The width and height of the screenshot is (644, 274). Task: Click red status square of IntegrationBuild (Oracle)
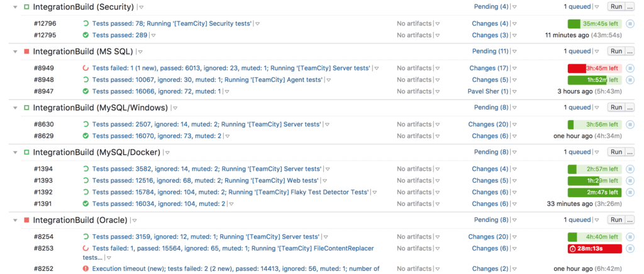pos(26,220)
